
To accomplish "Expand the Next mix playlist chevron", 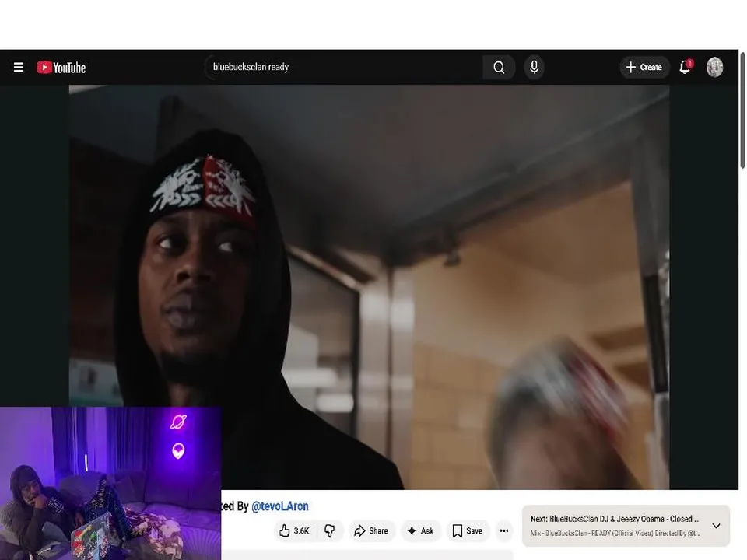I will [x=716, y=526].
